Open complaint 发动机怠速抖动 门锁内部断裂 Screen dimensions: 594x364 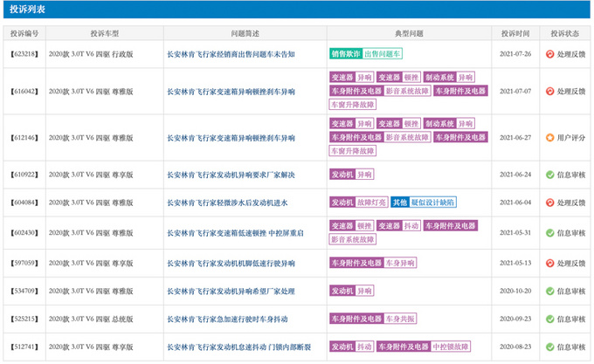click(x=238, y=347)
